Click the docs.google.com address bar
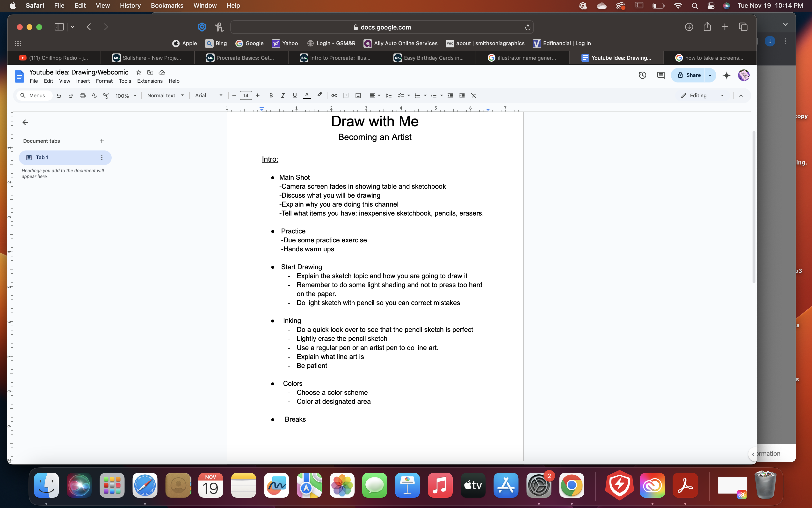812x508 pixels. point(382,27)
